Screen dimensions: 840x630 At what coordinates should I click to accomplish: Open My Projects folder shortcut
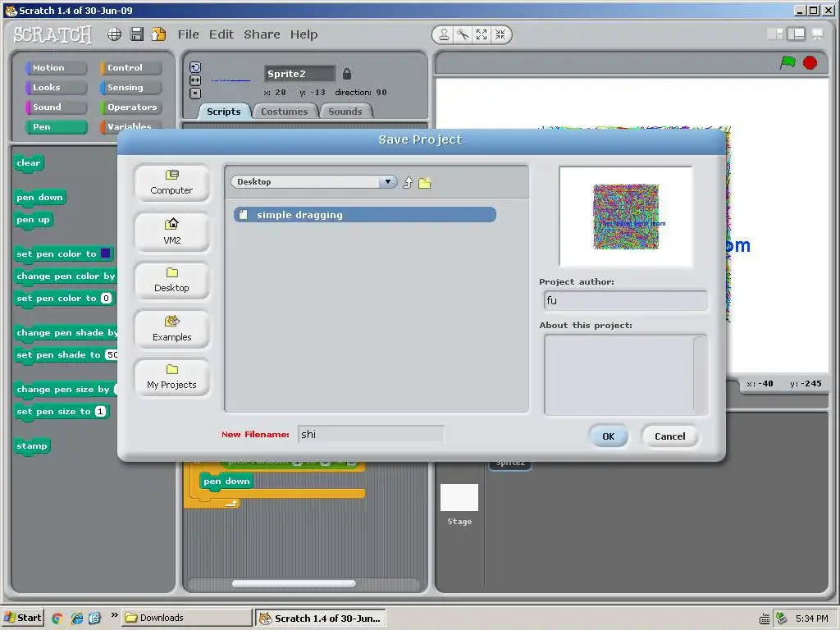pyautogui.click(x=171, y=377)
